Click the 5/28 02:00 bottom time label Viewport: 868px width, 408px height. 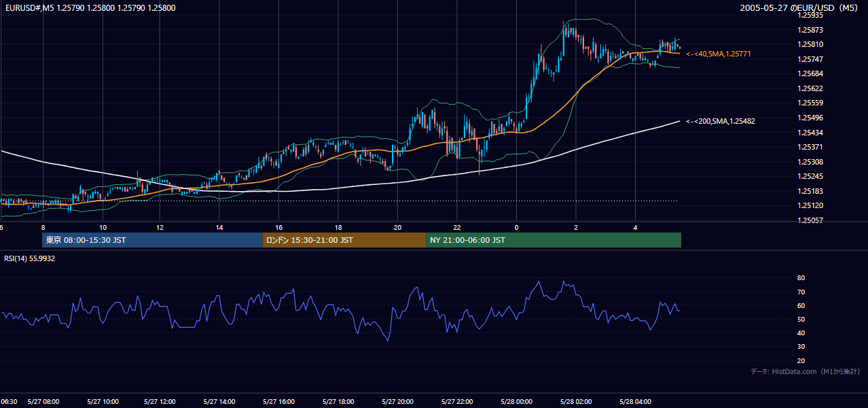pyautogui.click(x=577, y=401)
